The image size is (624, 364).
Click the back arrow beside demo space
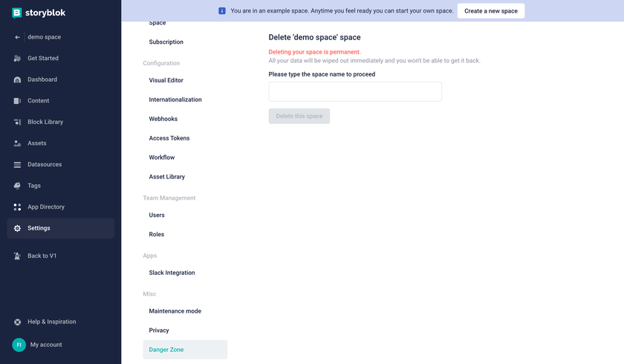[x=17, y=37]
